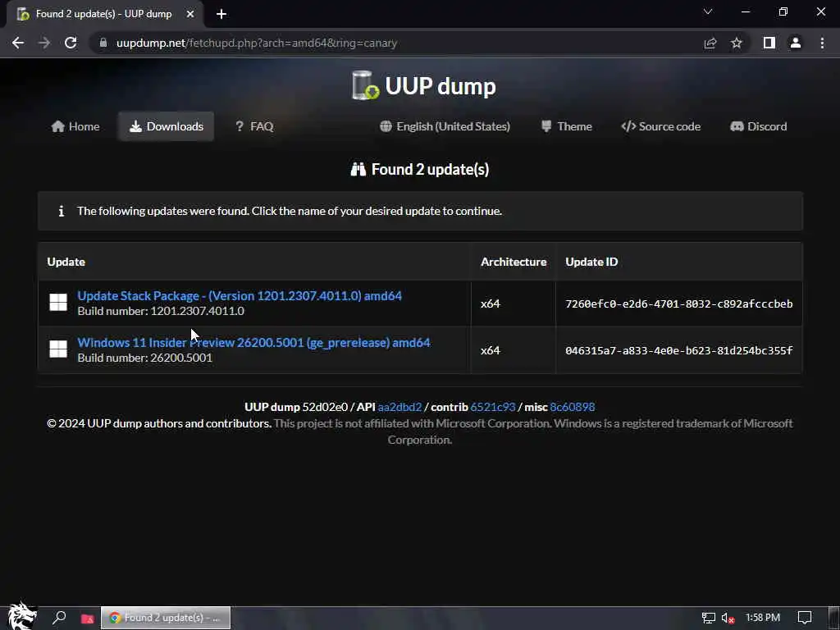This screenshot has height=630, width=840.
Task: Click Windows logo beside Update Stack Package
Action: click(x=58, y=302)
